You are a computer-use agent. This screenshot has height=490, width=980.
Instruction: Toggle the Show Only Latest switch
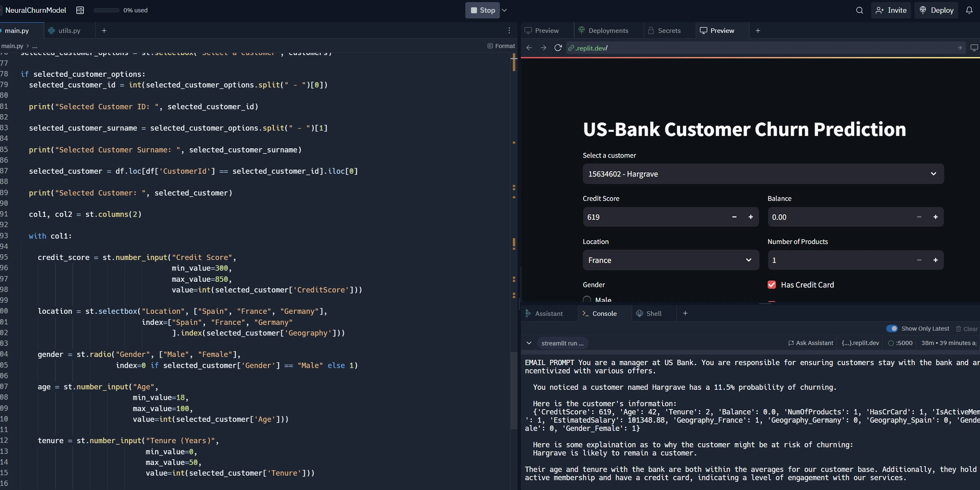(x=892, y=329)
